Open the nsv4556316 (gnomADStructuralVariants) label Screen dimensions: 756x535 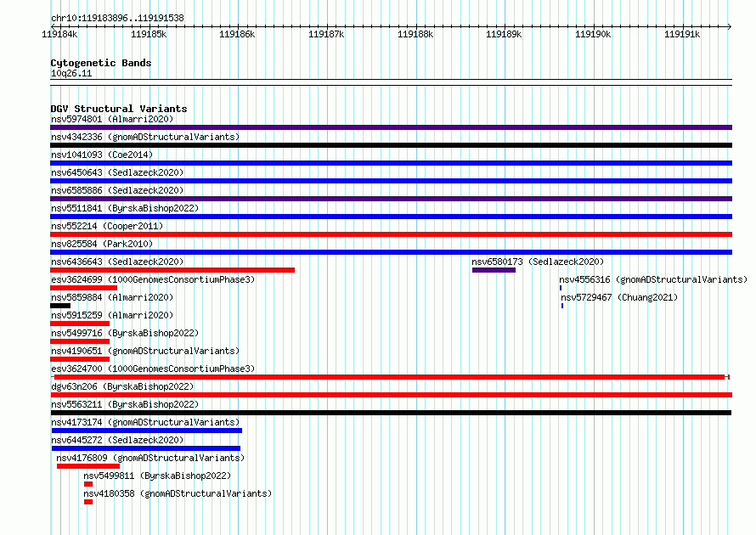point(653,279)
